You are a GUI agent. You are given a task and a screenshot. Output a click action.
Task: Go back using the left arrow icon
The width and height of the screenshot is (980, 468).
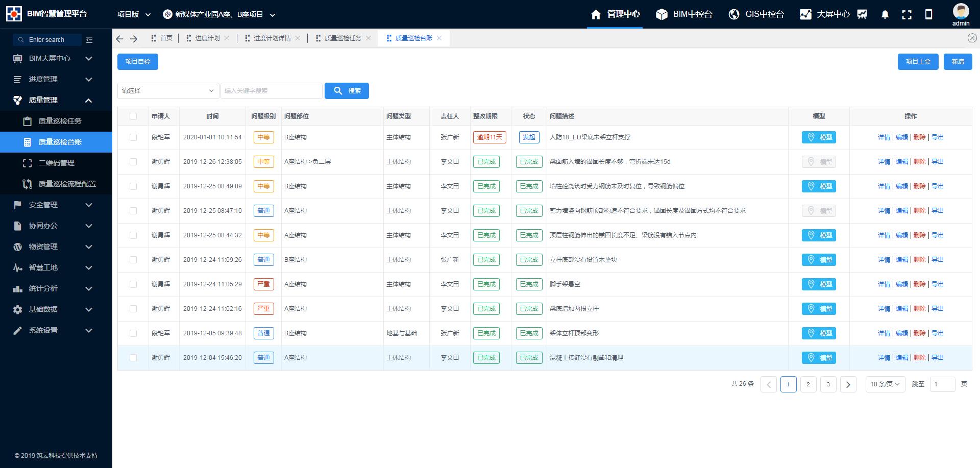(119, 39)
